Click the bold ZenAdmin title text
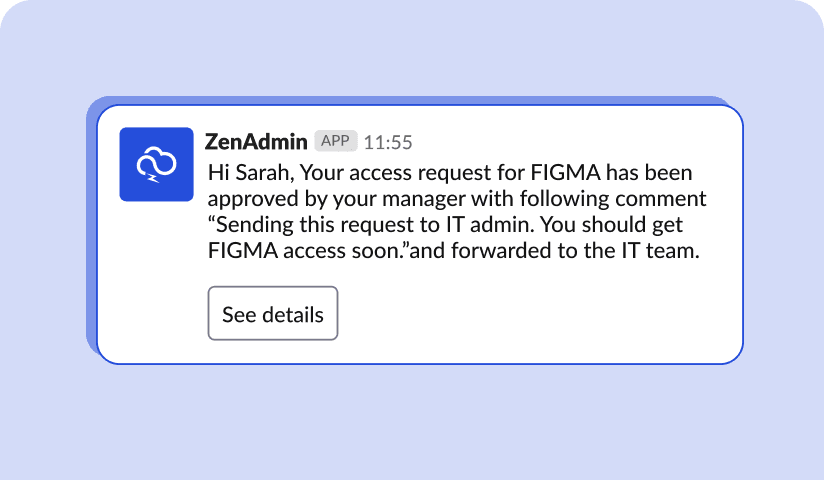Screen dimensions: 824x480 click(256, 142)
